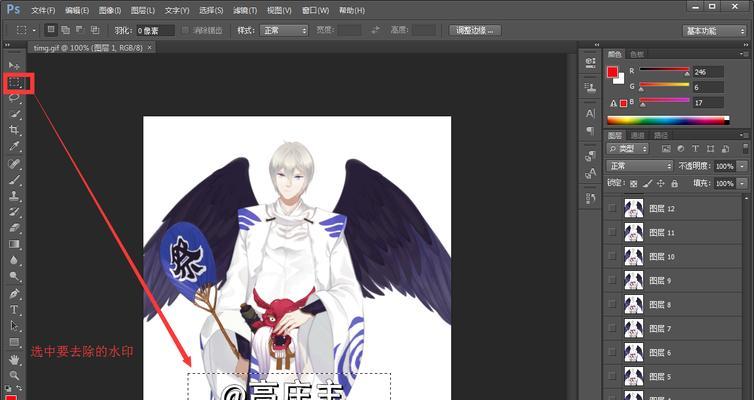
Task: Lock transparent pixels for the layer
Action: pyautogui.click(x=634, y=184)
